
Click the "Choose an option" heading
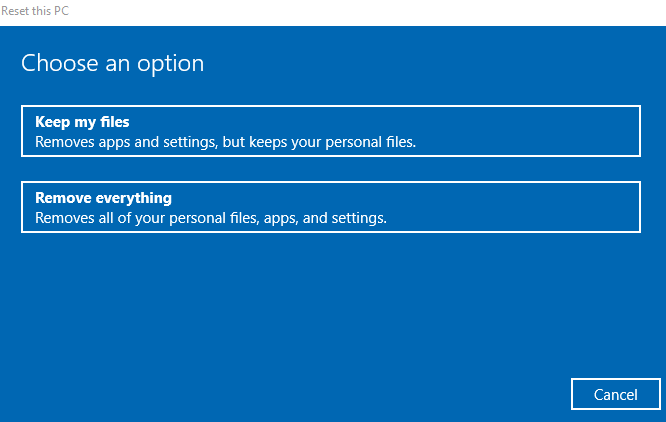click(112, 64)
